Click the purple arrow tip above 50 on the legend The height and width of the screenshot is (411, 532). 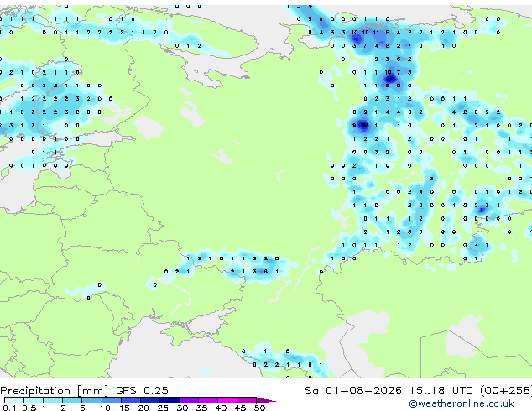pyautogui.click(x=266, y=400)
